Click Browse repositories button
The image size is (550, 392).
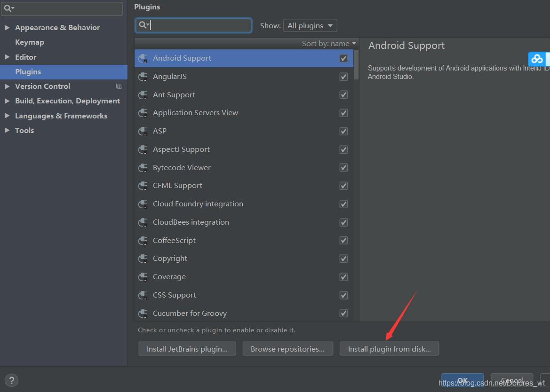287,349
